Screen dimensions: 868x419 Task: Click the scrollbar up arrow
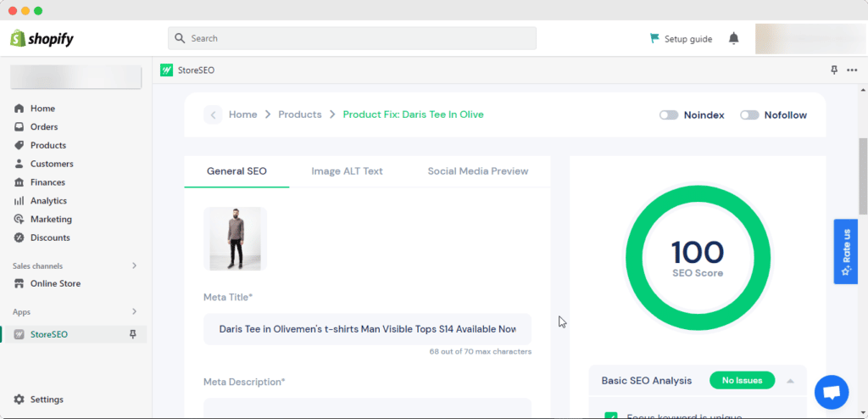tap(863, 89)
